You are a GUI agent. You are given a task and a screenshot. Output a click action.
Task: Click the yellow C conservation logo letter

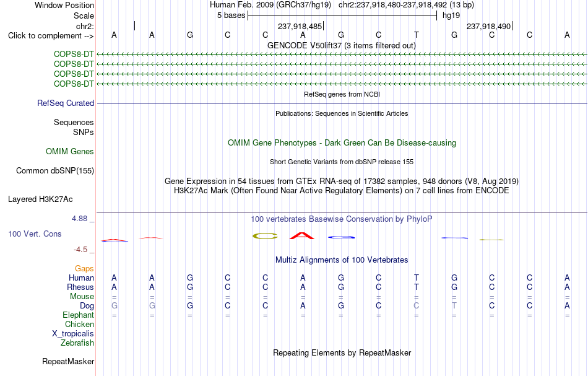[x=265, y=236]
